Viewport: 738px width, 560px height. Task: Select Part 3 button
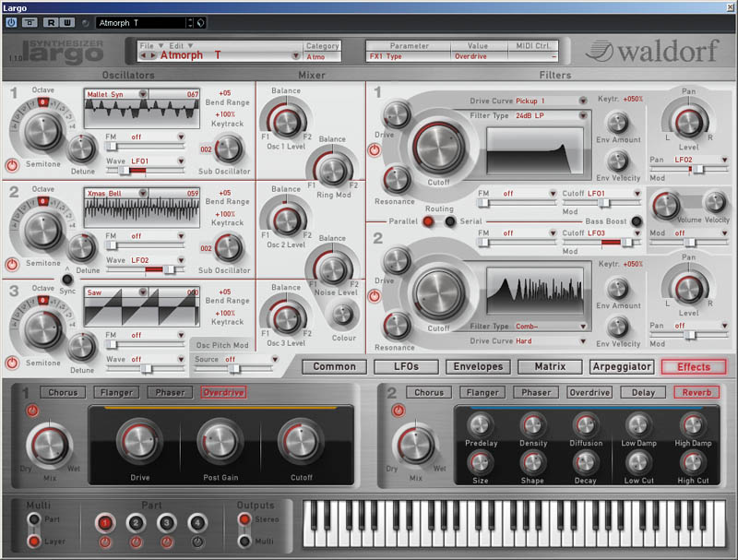pyautogui.click(x=166, y=523)
